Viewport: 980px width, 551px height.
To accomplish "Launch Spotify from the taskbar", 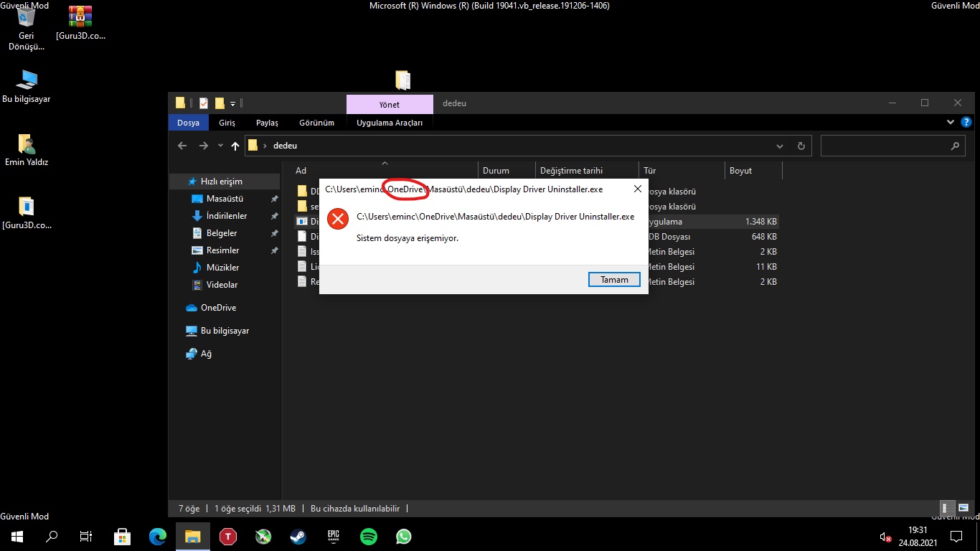I will pos(368,536).
